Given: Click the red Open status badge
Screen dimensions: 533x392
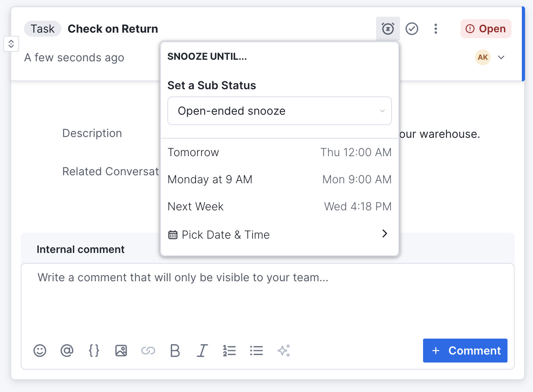Looking at the screenshot, I should (486, 29).
